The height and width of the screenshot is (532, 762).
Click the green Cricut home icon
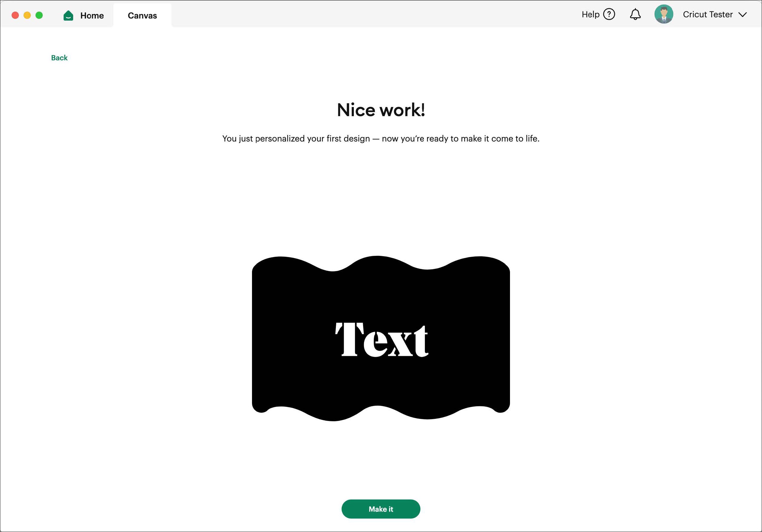pos(68,16)
